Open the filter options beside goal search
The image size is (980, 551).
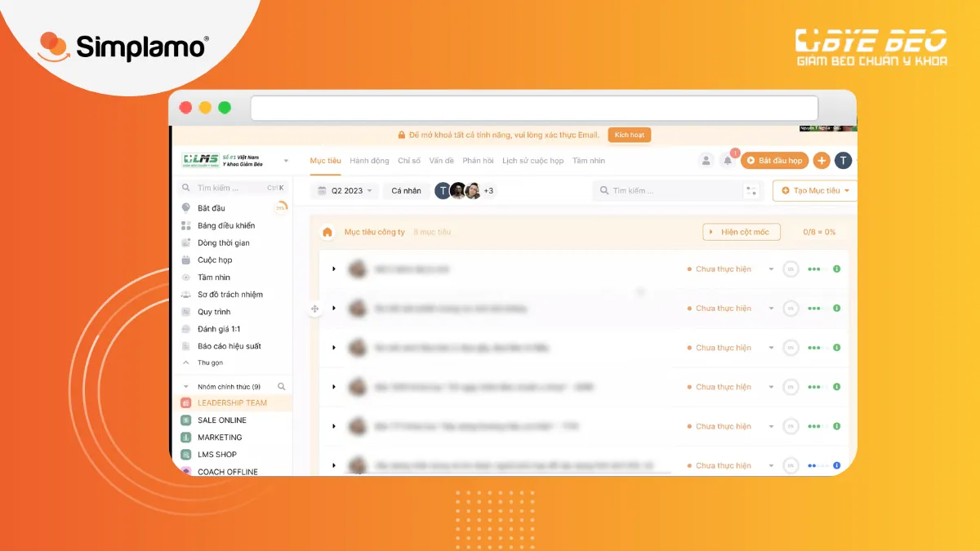pyautogui.click(x=751, y=190)
